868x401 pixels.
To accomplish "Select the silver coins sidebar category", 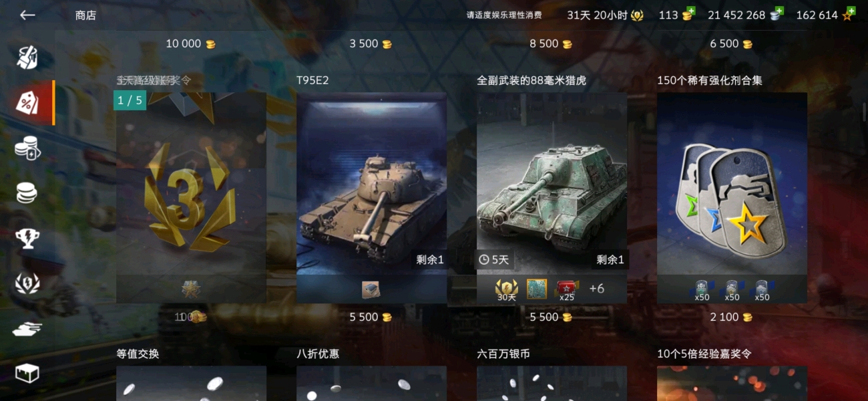I will pos(27,193).
